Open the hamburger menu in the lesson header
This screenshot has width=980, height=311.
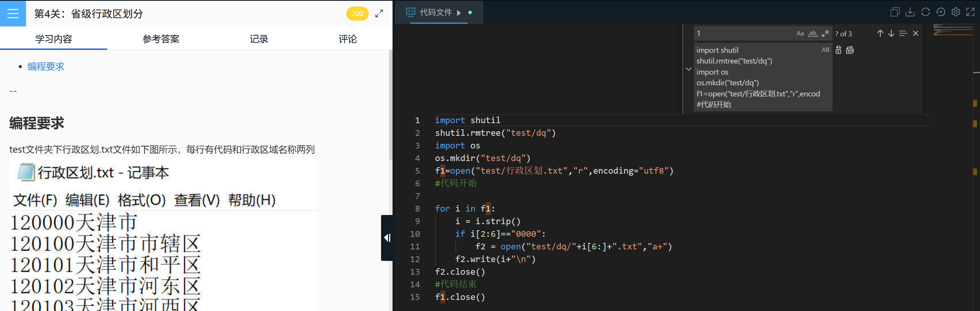13,13
